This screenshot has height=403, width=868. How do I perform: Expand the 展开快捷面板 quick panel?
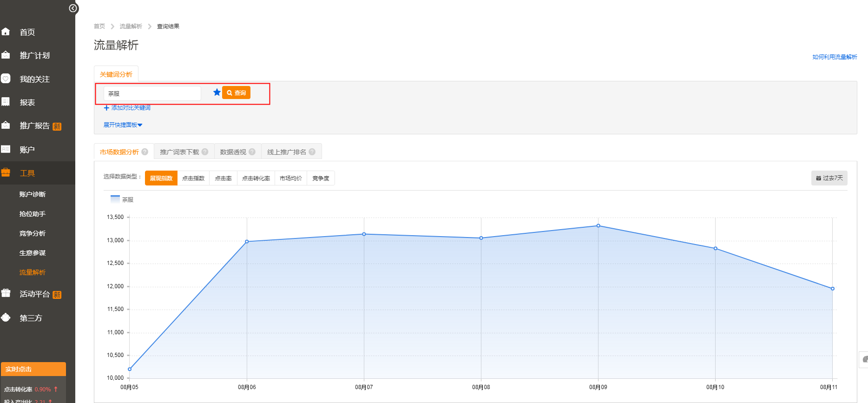click(x=123, y=125)
